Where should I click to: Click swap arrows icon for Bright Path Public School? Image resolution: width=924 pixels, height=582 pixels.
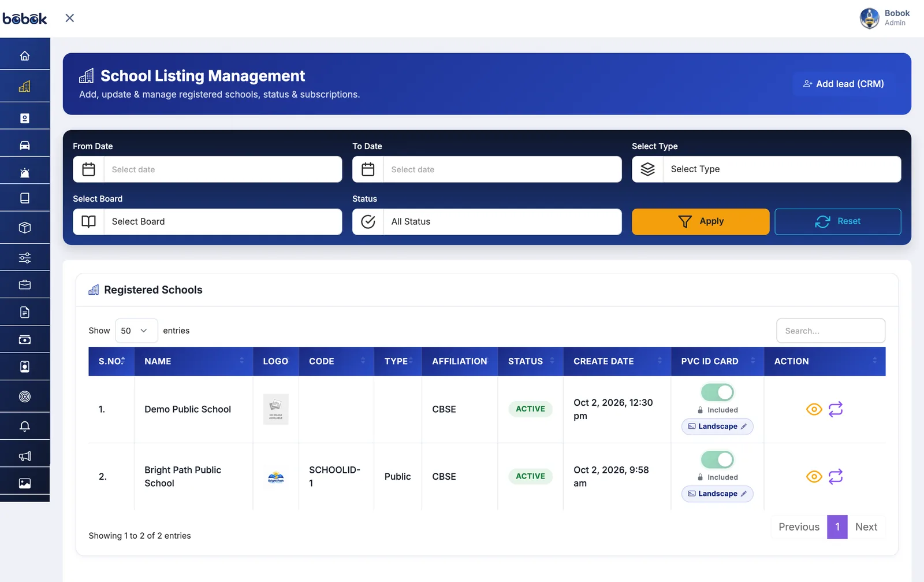pos(836,477)
